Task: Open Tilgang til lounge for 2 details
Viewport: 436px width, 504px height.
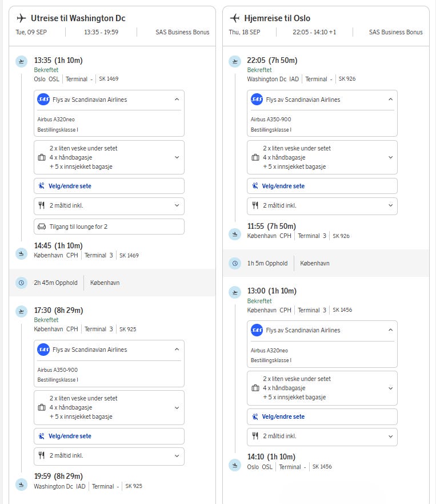Action: click(109, 227)
